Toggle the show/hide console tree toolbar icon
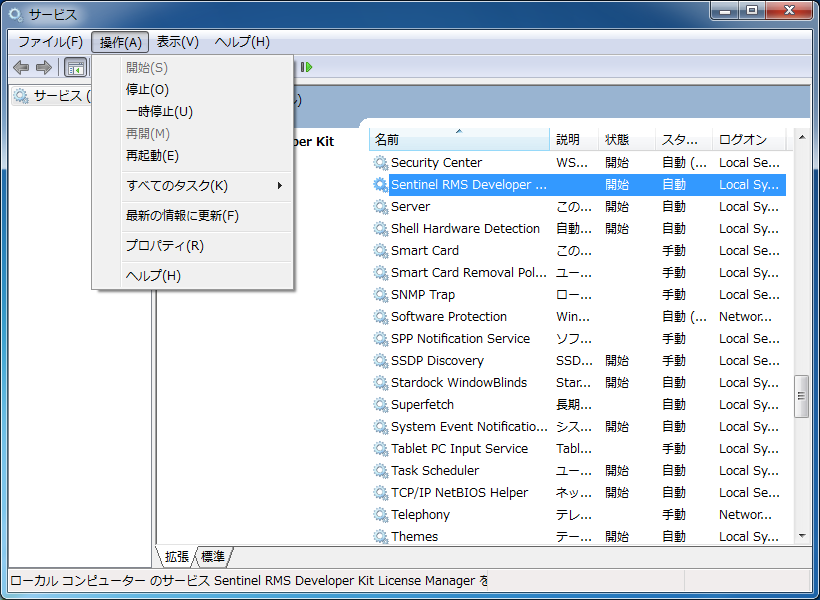The image size is (820, 600). point(75,67)
